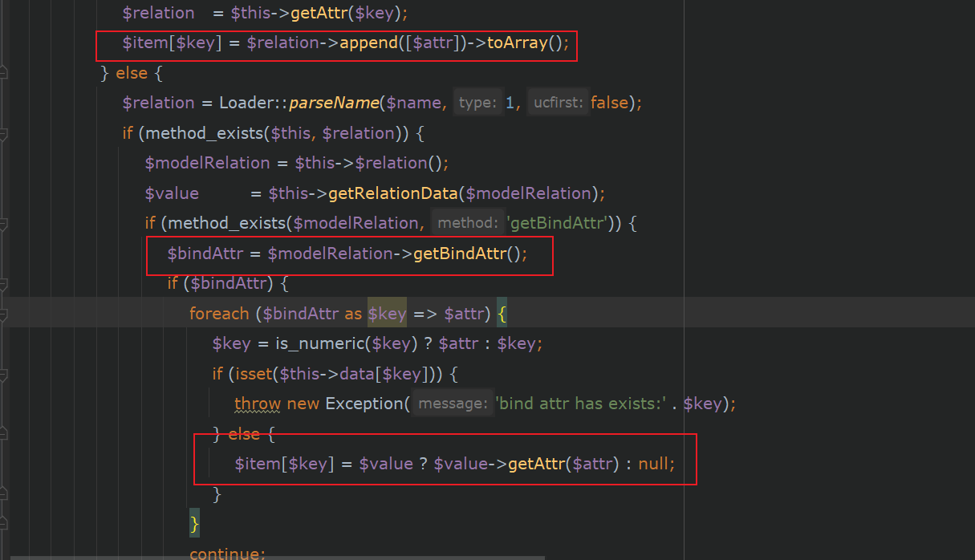The height and width of the screenshot is (560, 975).
Task: Fold the if ($bindAttr) block
Action: click(x=3, y=283)
